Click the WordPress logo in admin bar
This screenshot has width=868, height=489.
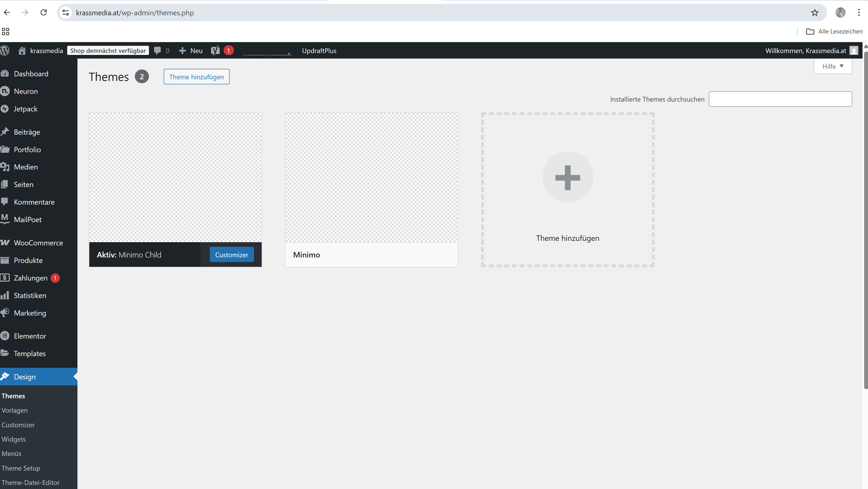tap(5, 51)
